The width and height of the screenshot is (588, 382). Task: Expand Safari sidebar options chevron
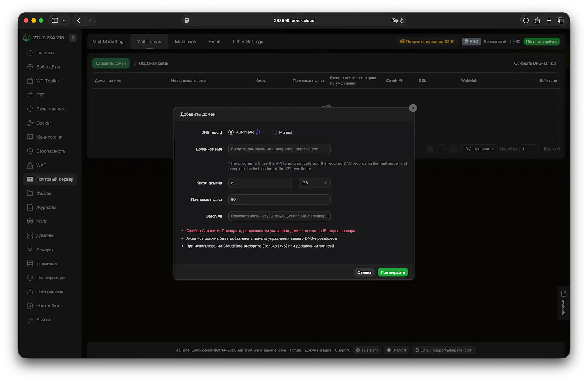(x=64, y=21)
